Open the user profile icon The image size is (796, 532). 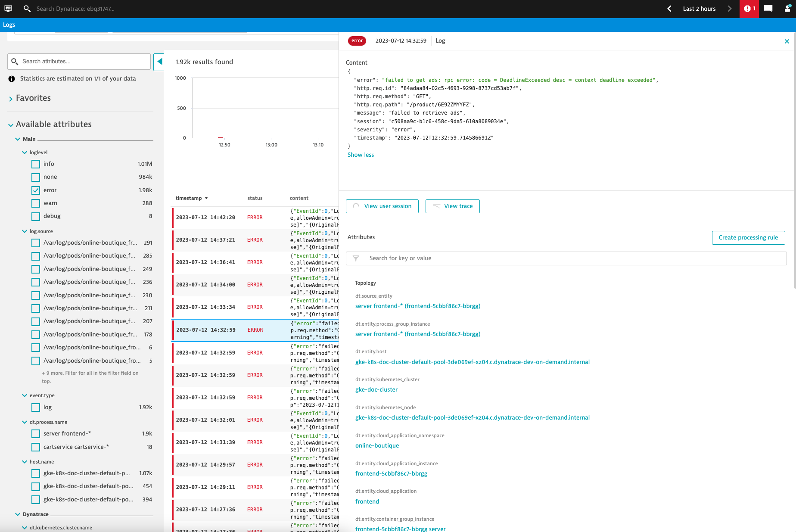[x=787, y=9]
